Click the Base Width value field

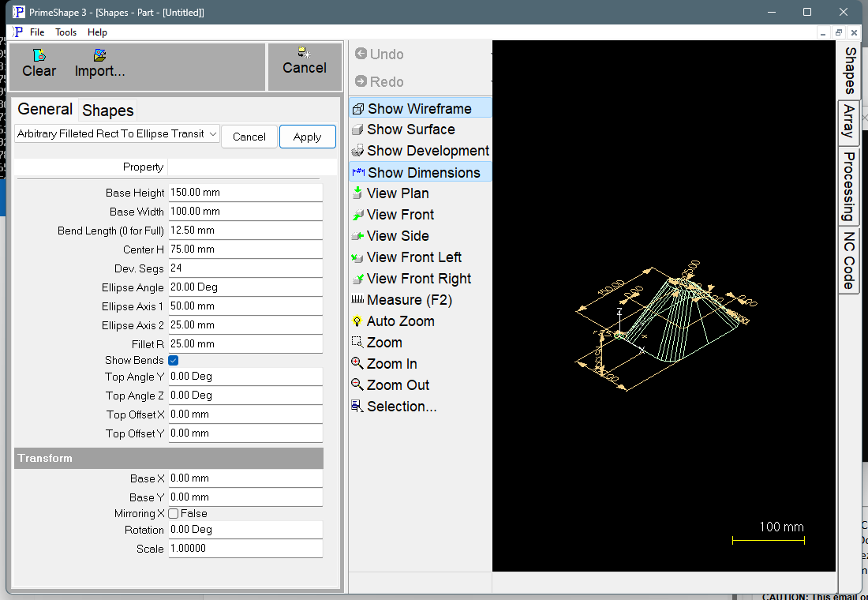tap(245, 212)
